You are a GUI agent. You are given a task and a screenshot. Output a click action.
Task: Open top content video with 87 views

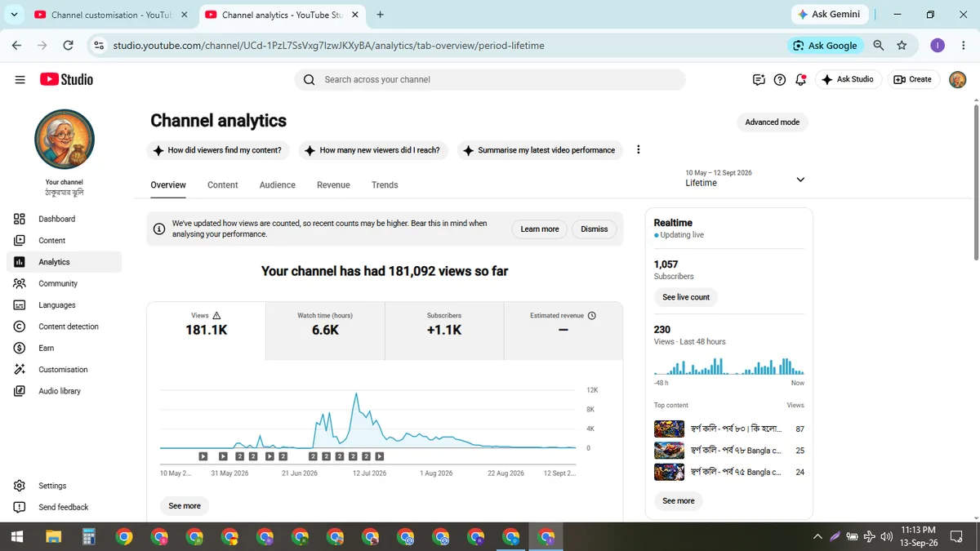tap(729, 429)
